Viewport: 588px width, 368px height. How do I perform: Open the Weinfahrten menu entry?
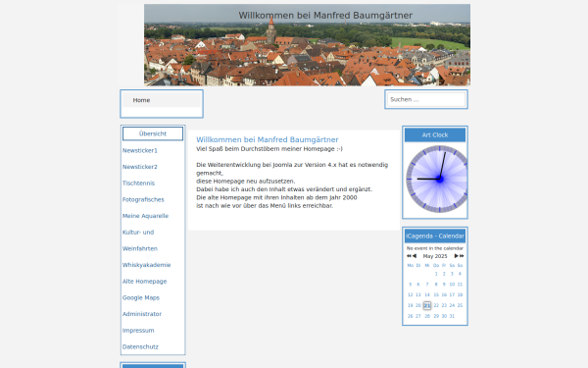[140, 248]
